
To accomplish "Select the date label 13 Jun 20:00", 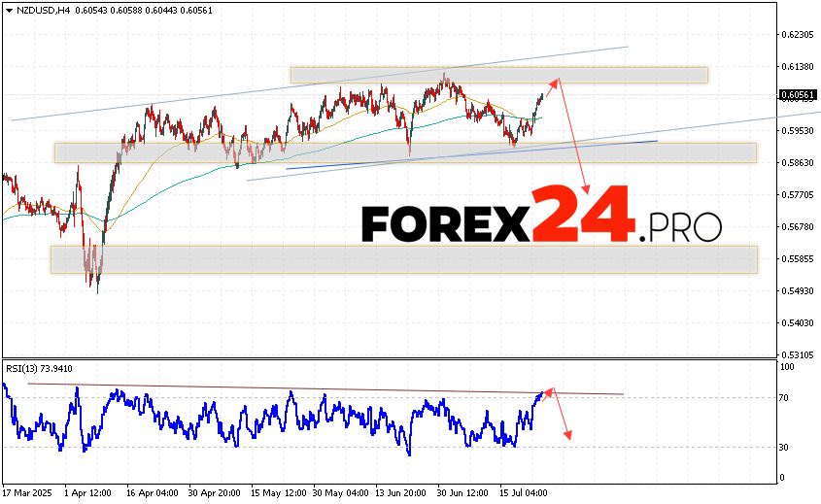I will 401,493.
